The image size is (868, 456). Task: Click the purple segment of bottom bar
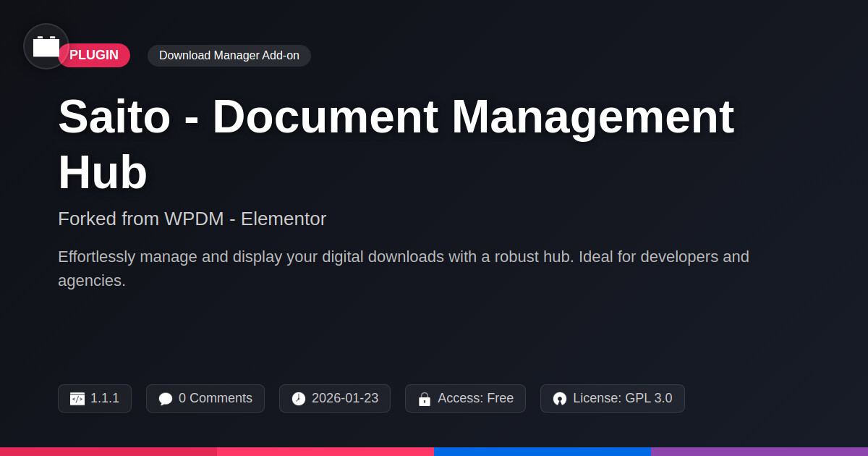click(x=759, y=452)
